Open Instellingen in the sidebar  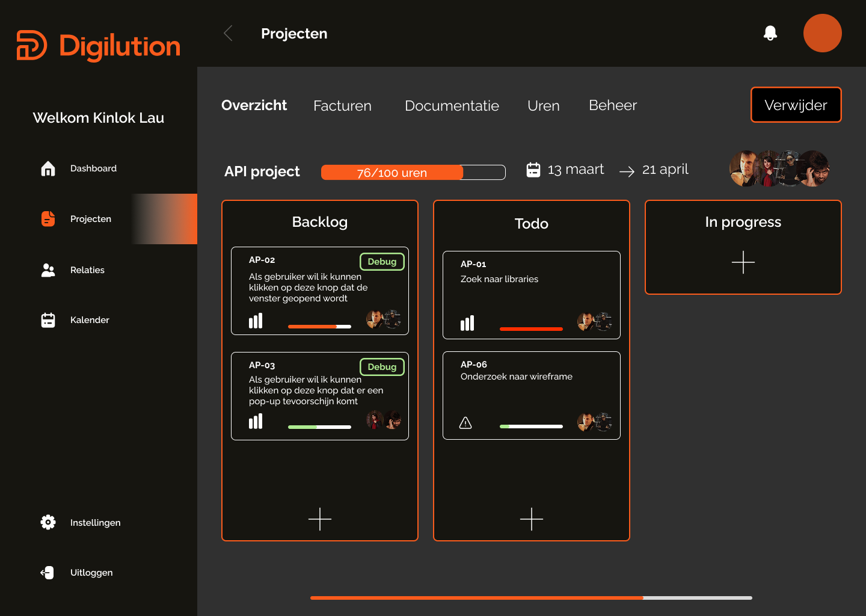click(x=95, y=523)
